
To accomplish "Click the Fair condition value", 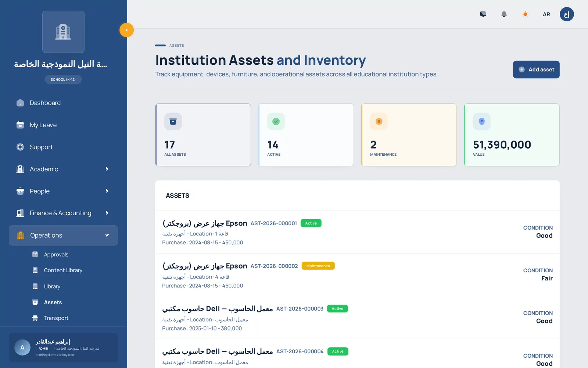I will [x=547, y=279].
